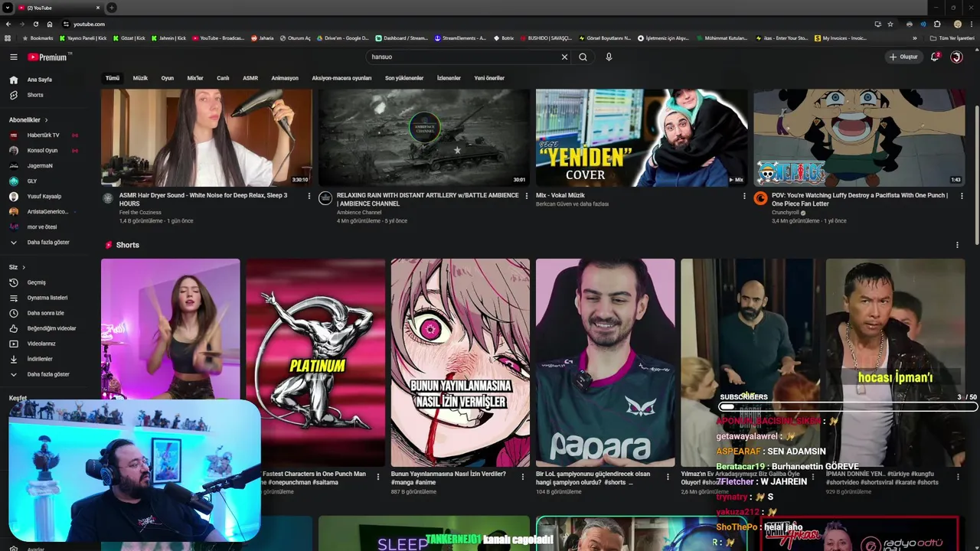Open options for Mix - Vokal Müzik

point(744,196)
